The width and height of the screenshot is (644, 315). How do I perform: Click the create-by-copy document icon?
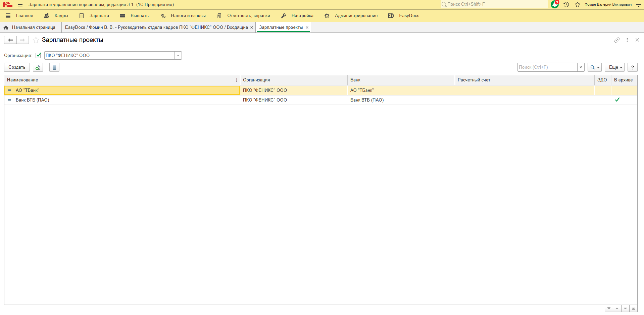click(x=38, y=67)
